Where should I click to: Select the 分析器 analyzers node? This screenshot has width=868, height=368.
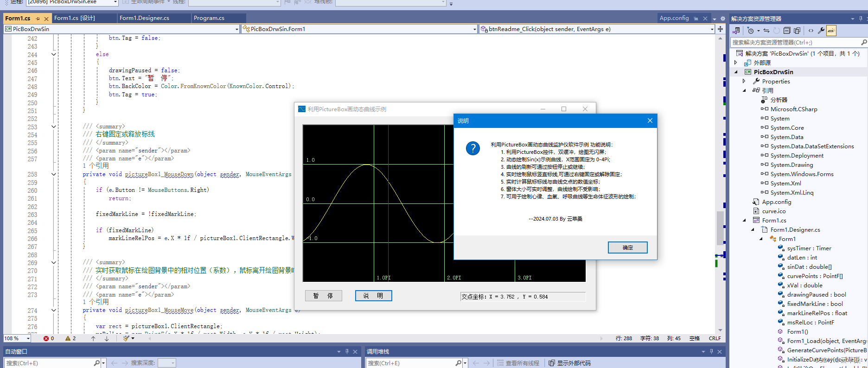pyautogui.click(x=779, y=100)
